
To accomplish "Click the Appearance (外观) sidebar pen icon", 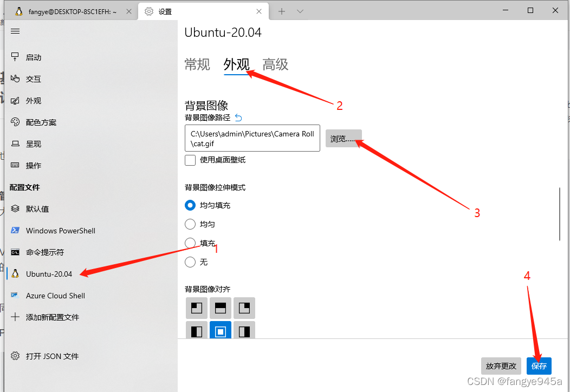I will coord(15,101).
